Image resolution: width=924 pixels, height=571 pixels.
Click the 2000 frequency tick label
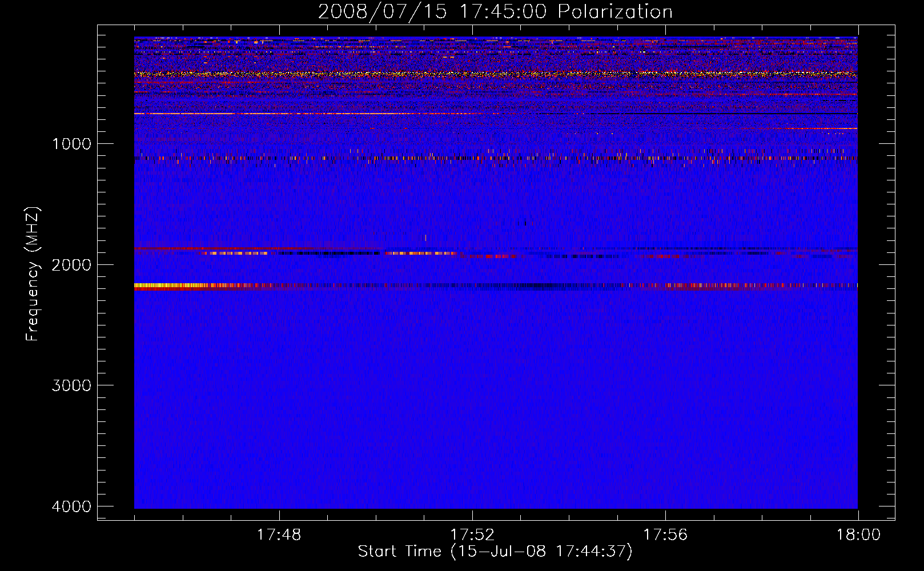click(72, 264)
